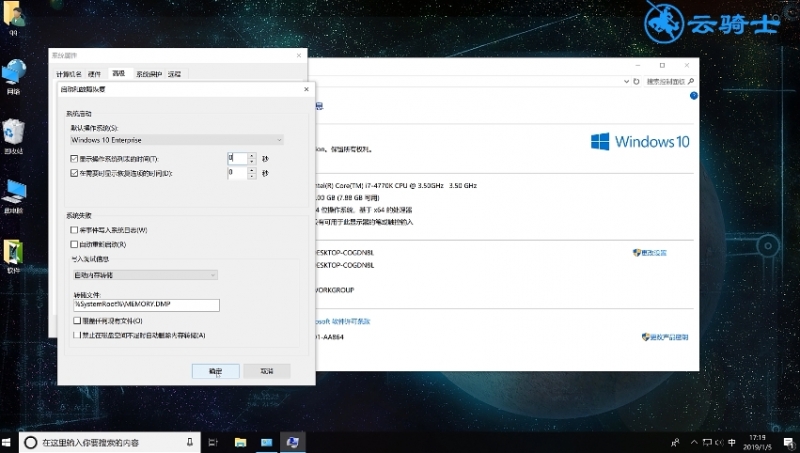Click the blue help icon in the System window

[694, 95]
